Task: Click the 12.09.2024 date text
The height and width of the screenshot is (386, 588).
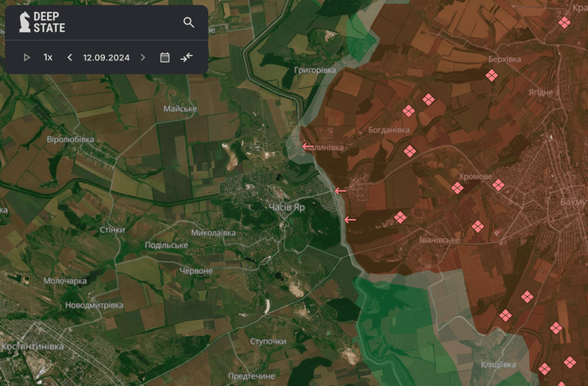Action: 106,57
